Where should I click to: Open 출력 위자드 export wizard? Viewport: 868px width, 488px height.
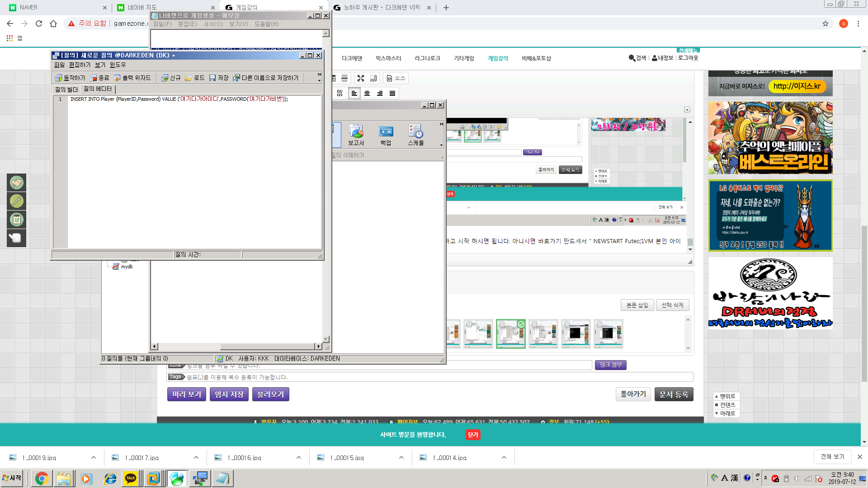(132, 78)
